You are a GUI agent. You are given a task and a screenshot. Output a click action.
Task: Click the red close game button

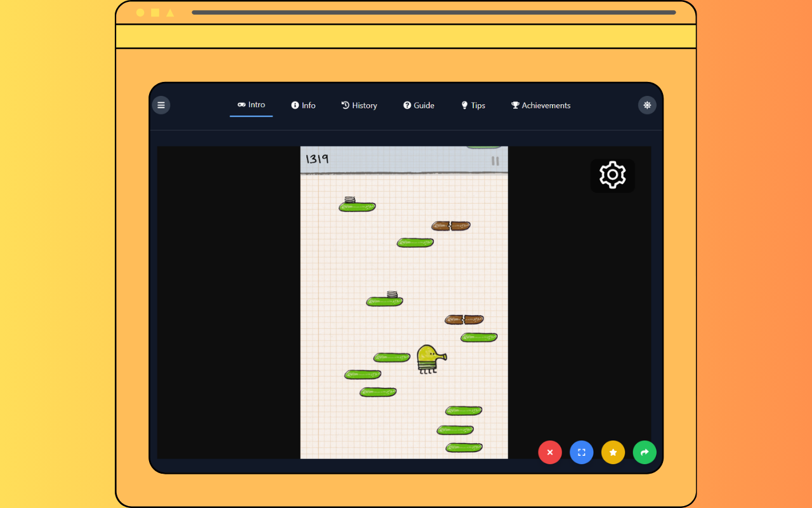(550, 452)
